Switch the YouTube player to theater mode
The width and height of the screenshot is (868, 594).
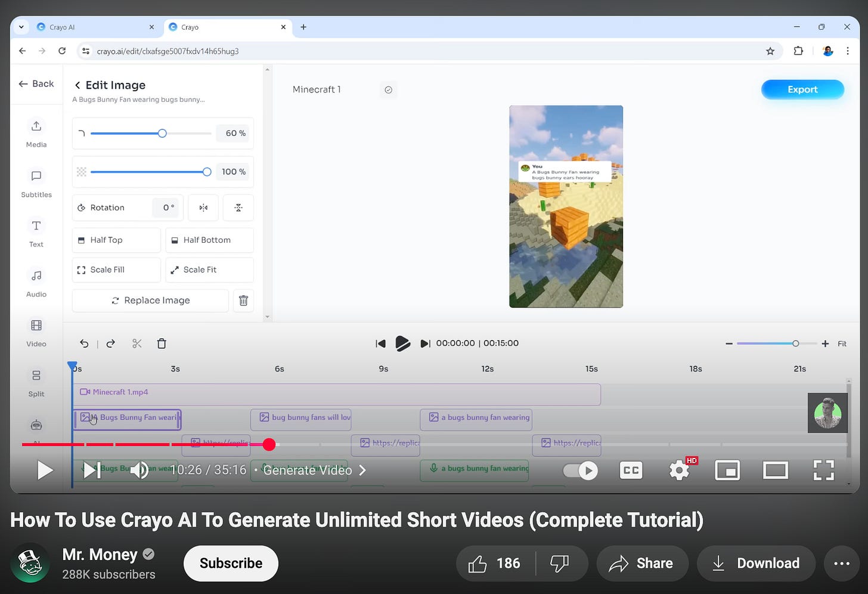pyautogui.click(x=776, y=471)
